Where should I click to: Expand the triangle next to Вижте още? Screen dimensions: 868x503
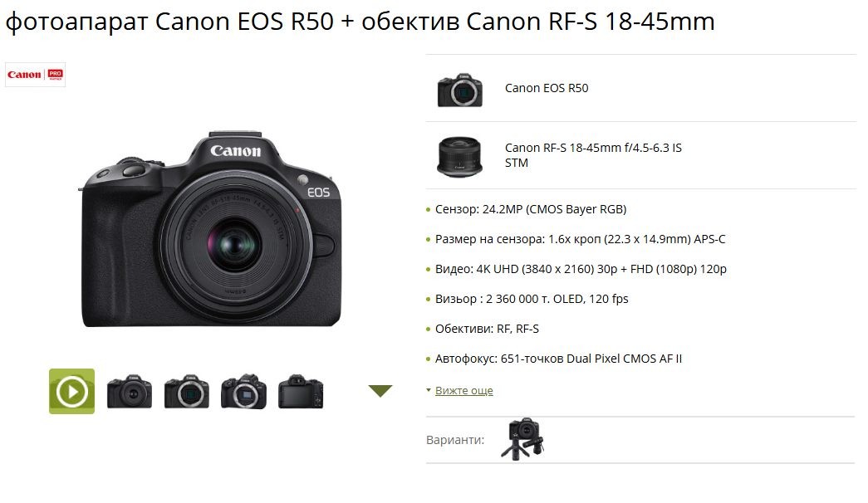tap(429, 390)
